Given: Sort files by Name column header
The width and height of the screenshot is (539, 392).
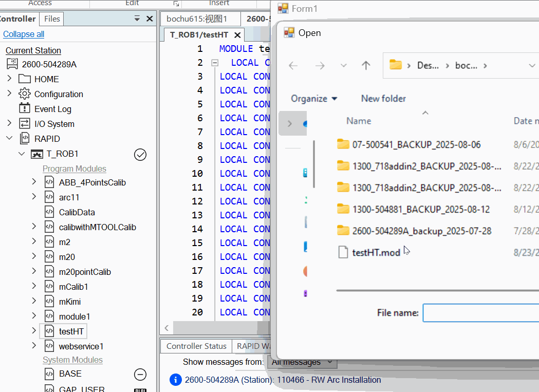Looking at the screenshot, I should tap(359, 121).
